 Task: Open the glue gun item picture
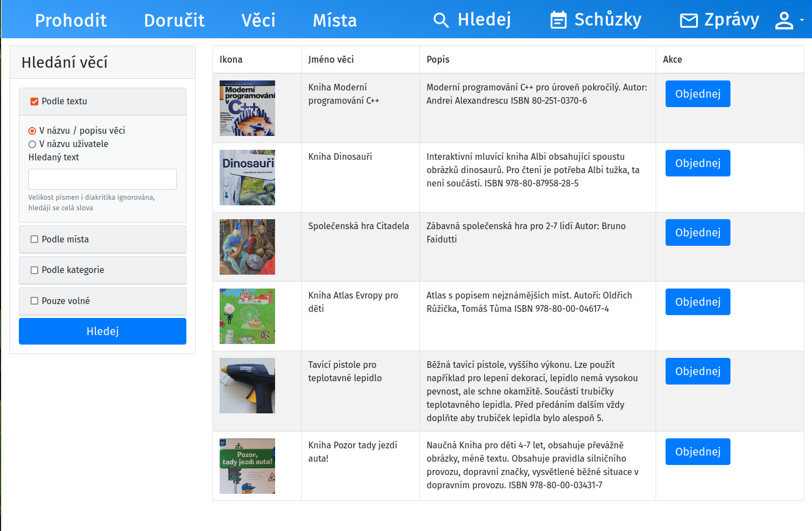[247, 386]
